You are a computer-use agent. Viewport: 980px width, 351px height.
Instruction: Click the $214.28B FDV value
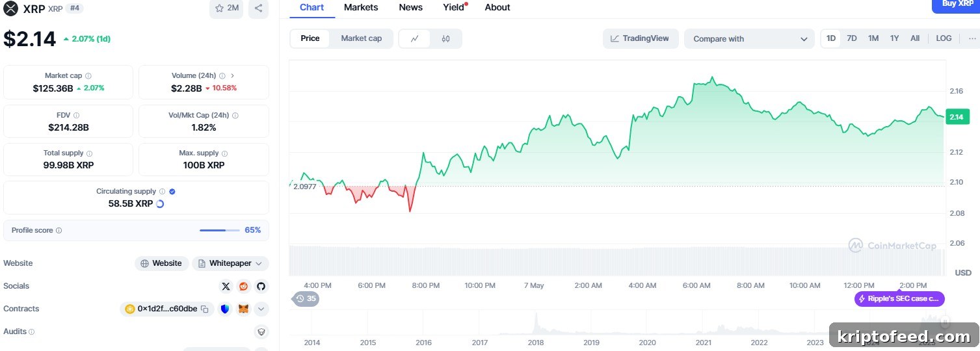pyautogui.click(x=68, y=127)
